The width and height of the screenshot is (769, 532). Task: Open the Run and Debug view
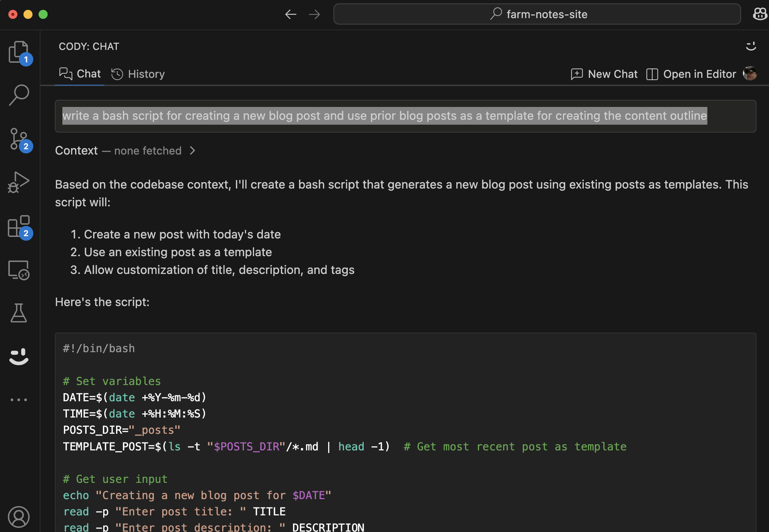pos(19,182)
